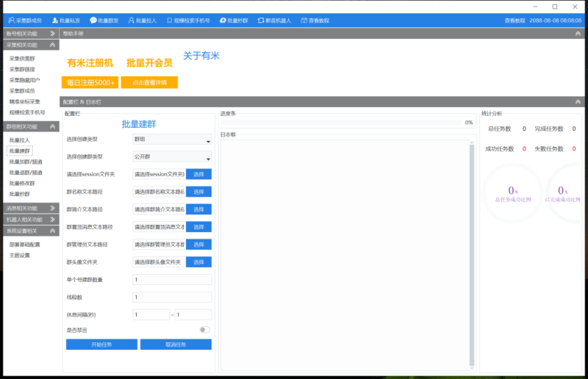Focus the second 休息间隔(秒) field
Viewport: 588px width, 379px height.
193,314
